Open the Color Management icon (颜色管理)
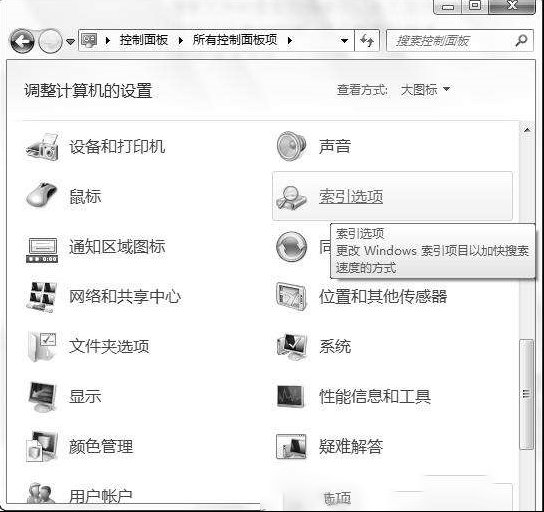Image resolution: width=544 pixels, height=512 pixels. (x=42, y=446)
